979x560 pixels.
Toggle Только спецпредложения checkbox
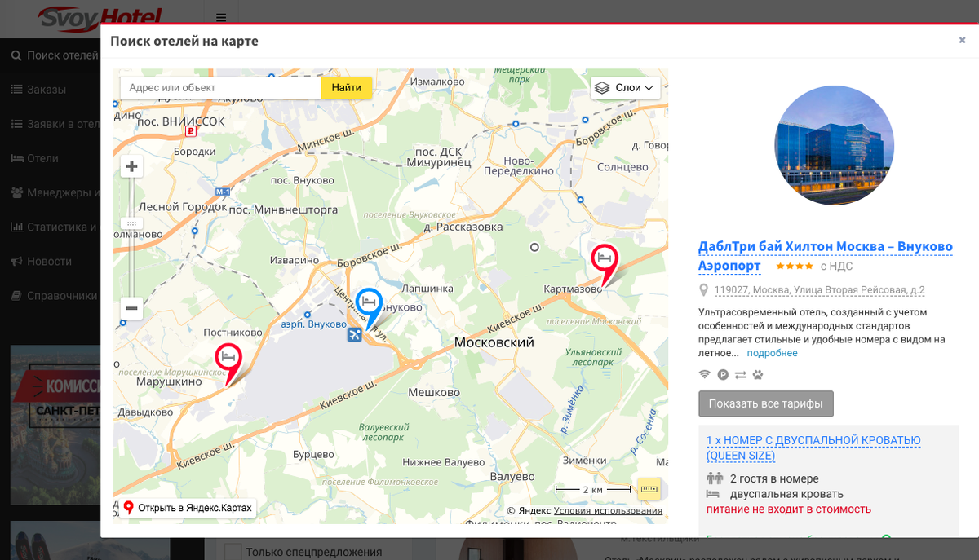pos(233,552)
